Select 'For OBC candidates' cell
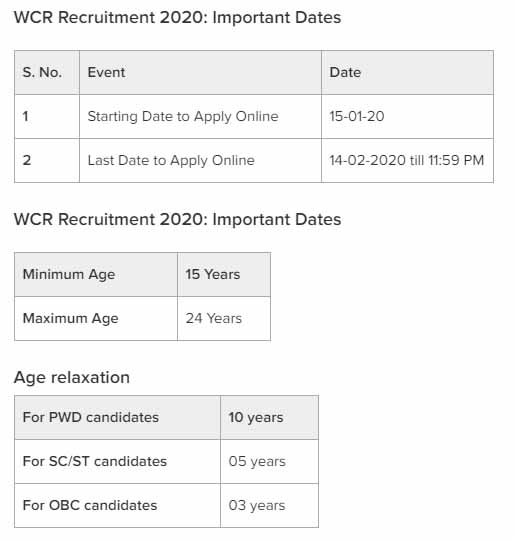515x540 pixels. pyautogui.click(x=117, y=506)
